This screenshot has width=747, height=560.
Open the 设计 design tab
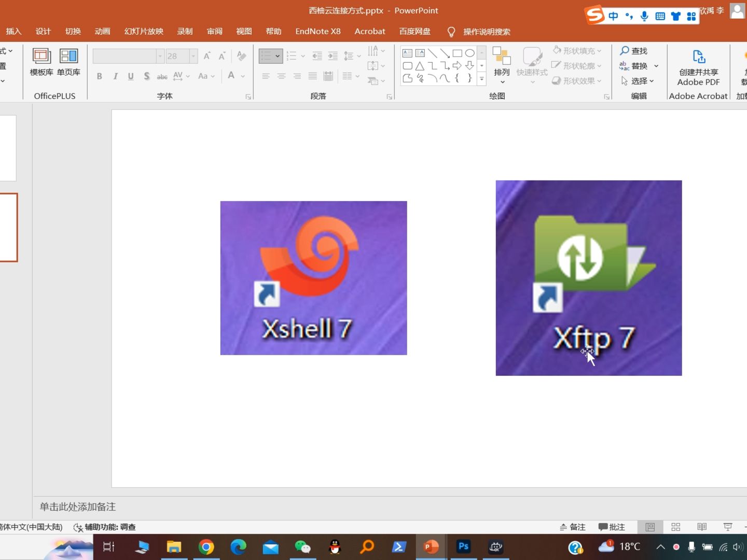pyautogui.click(x=44, y=31)
